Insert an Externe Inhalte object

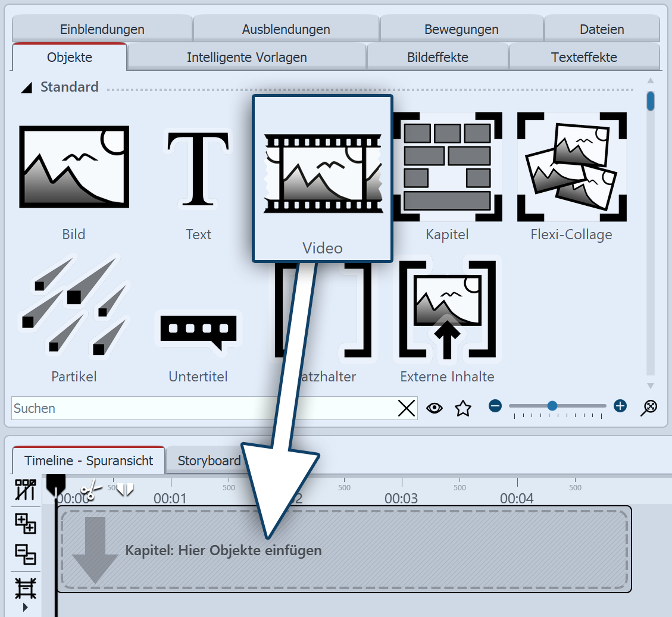[x=447, y=309]
